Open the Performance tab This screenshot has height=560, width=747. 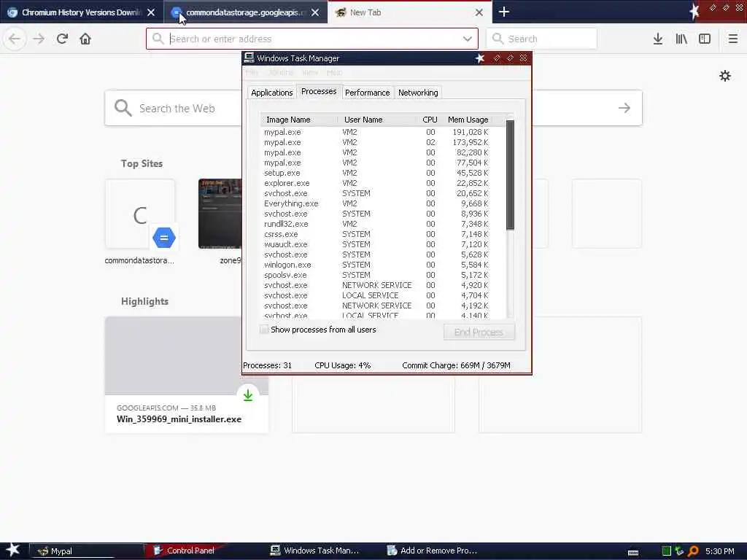click(367, 93)
